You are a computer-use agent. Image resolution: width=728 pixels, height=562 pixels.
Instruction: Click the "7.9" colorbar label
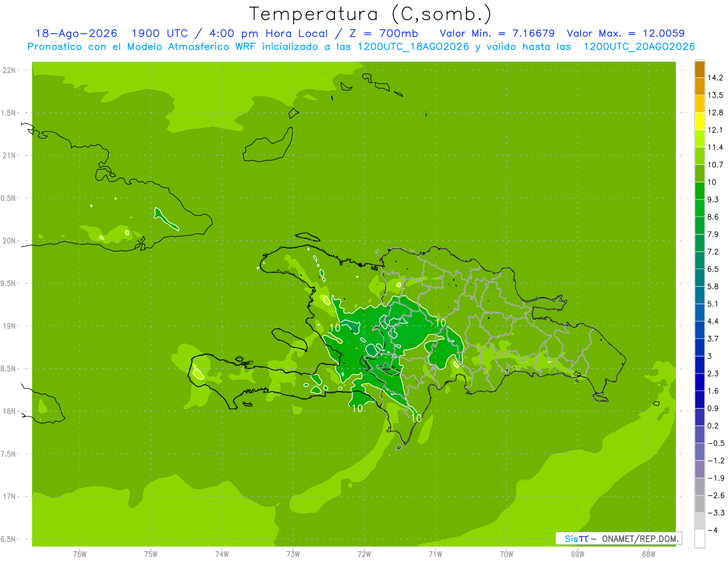click(713, 234)
